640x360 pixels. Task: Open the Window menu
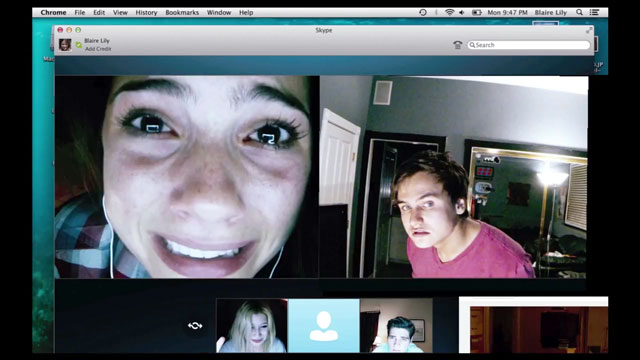[x=219, y=13]
